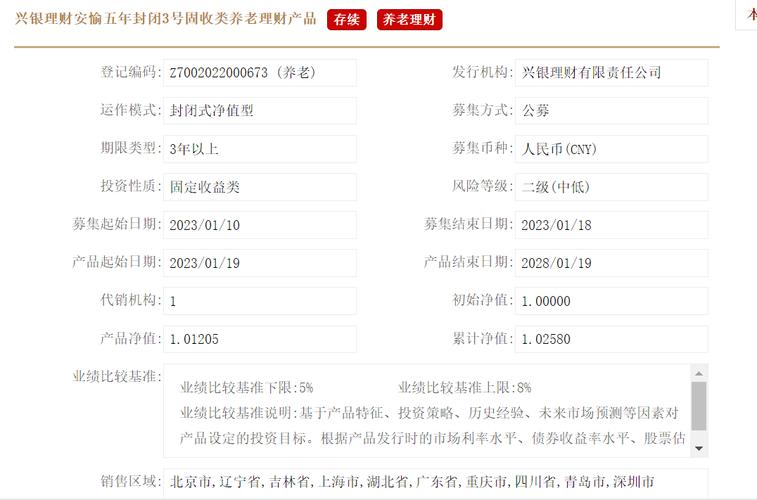The width and height of the screenshot is (757, 500).
Task: Click the 代销机构 field showing 1
Action: 260,301
